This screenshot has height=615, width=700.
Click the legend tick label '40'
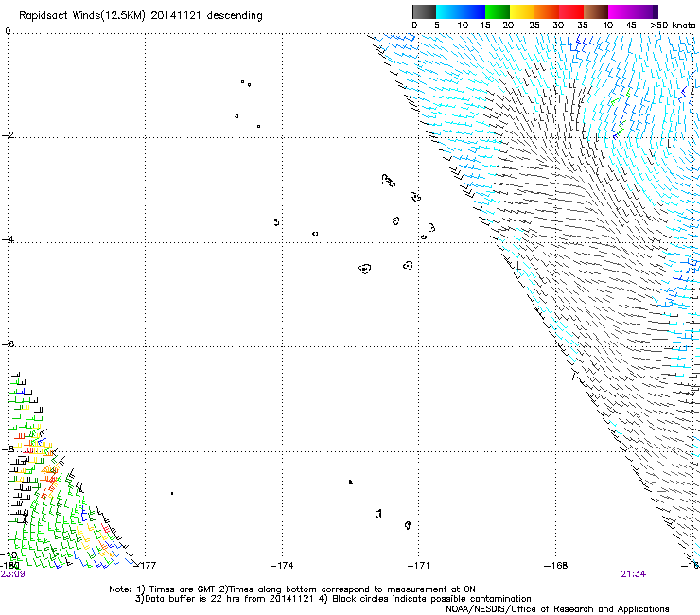pos(607,26)
